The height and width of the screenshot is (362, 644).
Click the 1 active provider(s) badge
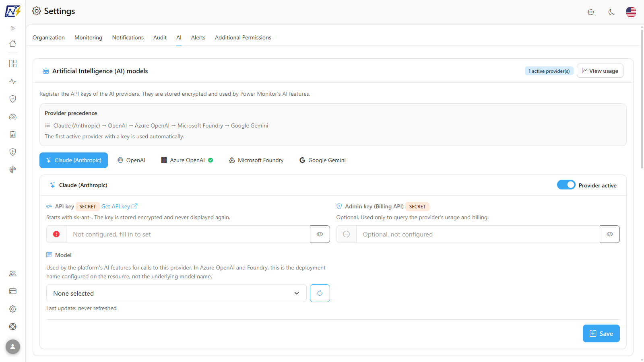tap(549, 71)
